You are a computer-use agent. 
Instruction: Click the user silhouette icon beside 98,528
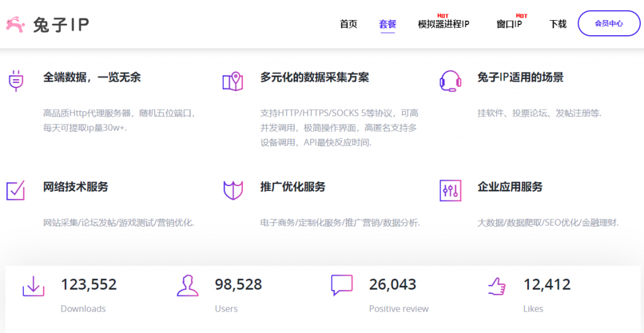[187, 286]
